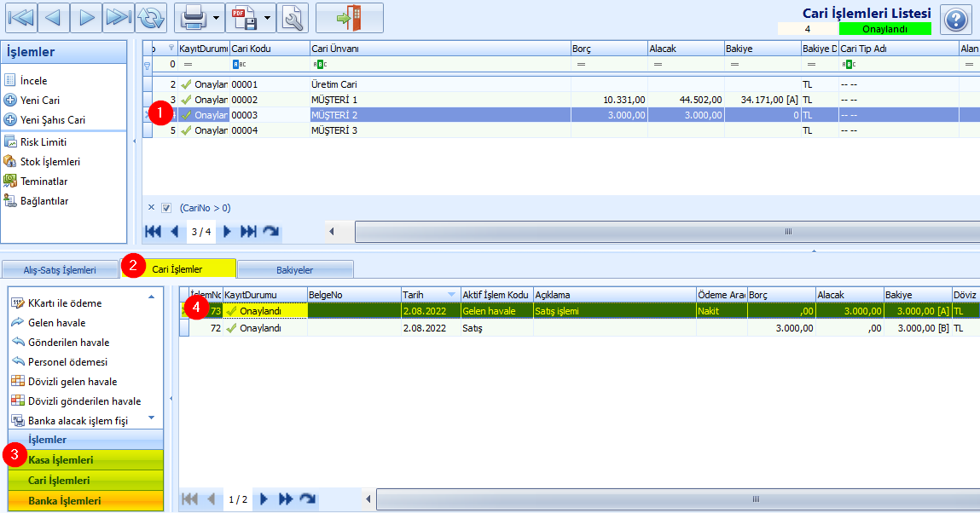Click the lower grid horizontal scrollbar thumb
Viewport: 980px width, 513px height.
678,499
